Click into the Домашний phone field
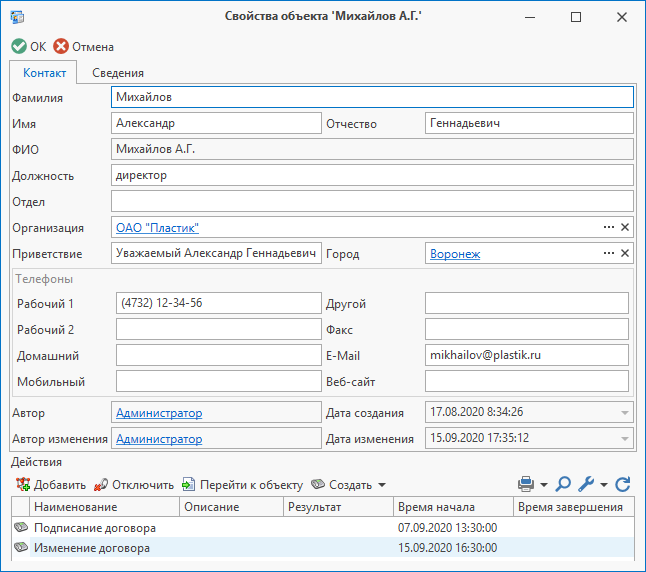Viewport: 646px width, 572px height. point(218,355)
